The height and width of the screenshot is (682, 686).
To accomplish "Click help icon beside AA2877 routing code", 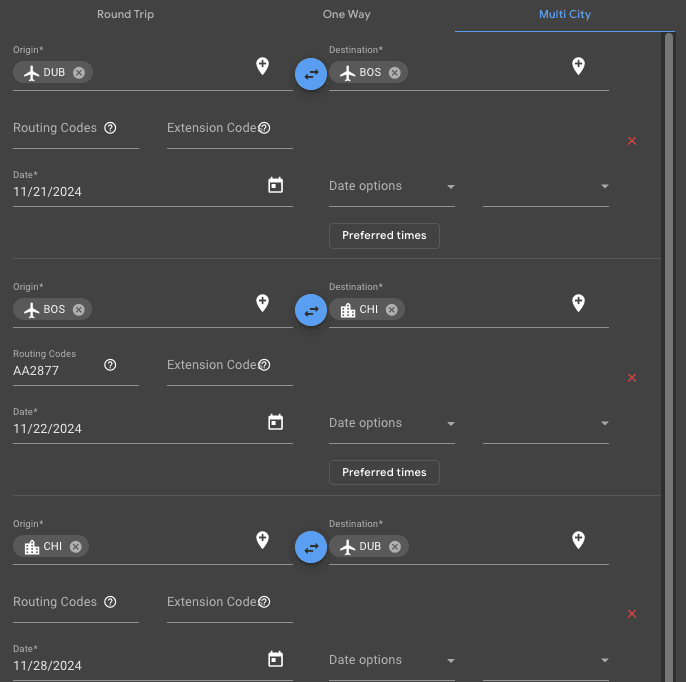I will point(110,365).
